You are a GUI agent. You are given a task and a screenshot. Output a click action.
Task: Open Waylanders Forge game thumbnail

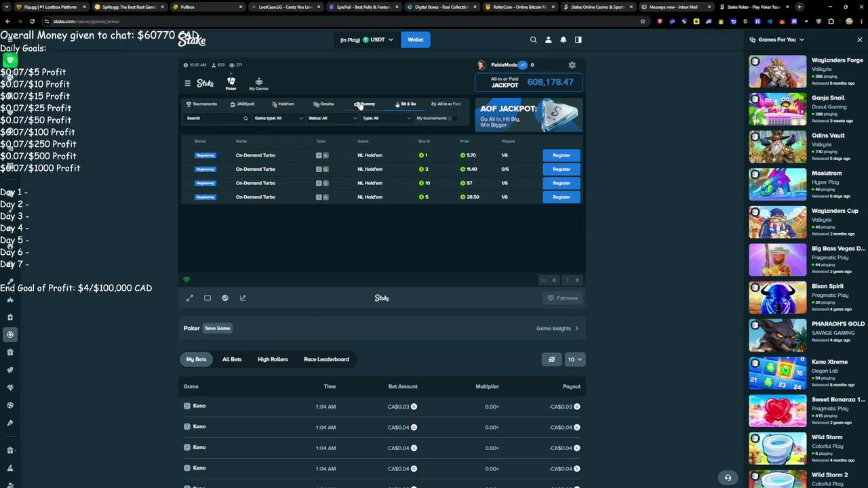click(x=777, y=72)
